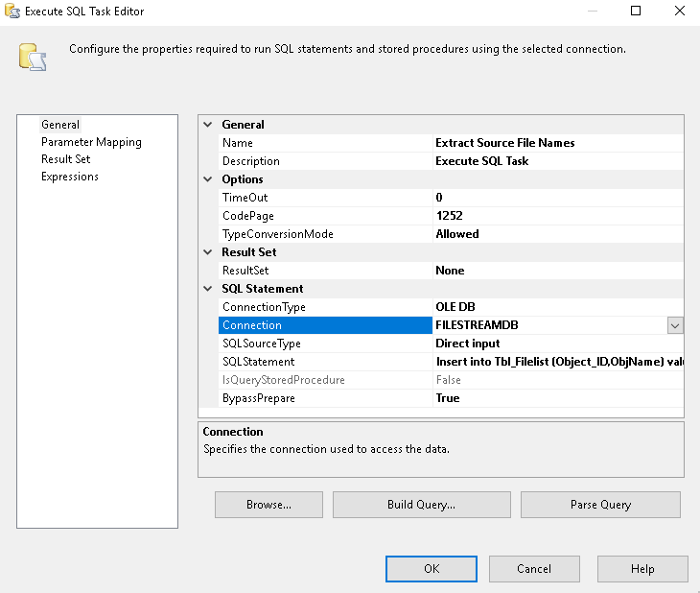
Task: Edit the Name field value
Action: 556,143
